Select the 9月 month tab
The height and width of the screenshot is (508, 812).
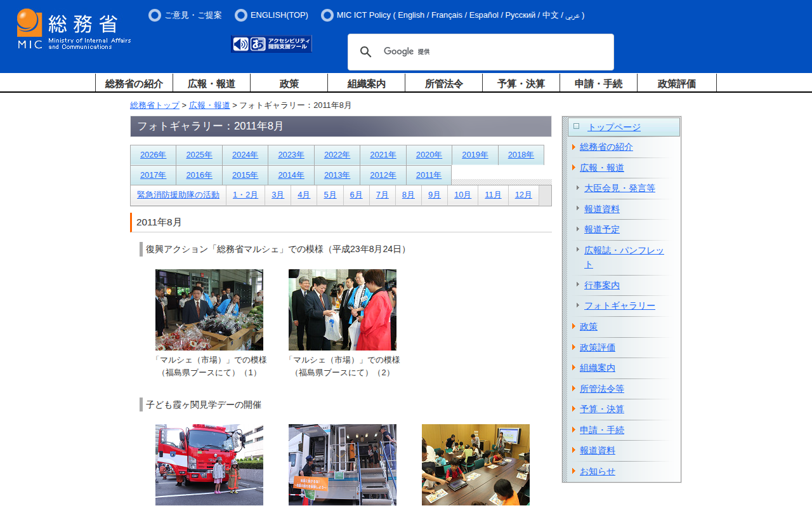tap(434, 195)
